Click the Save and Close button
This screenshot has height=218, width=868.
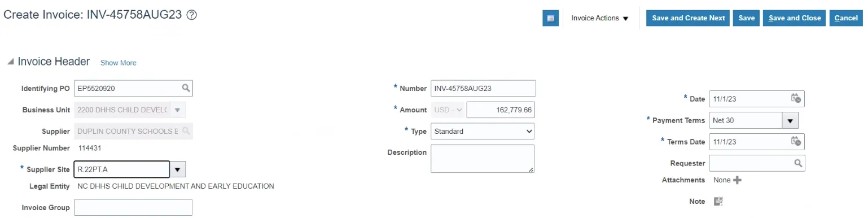tap(794, 18)
